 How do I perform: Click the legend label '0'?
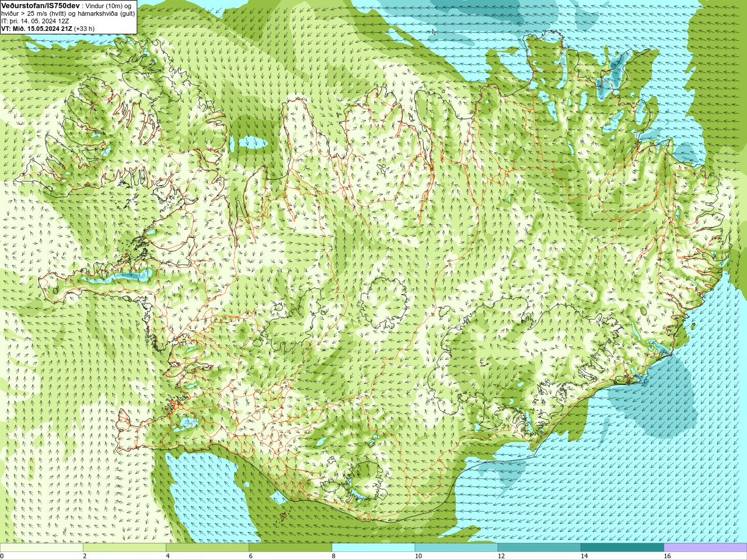pyautogui.click(x=2, y=556)
